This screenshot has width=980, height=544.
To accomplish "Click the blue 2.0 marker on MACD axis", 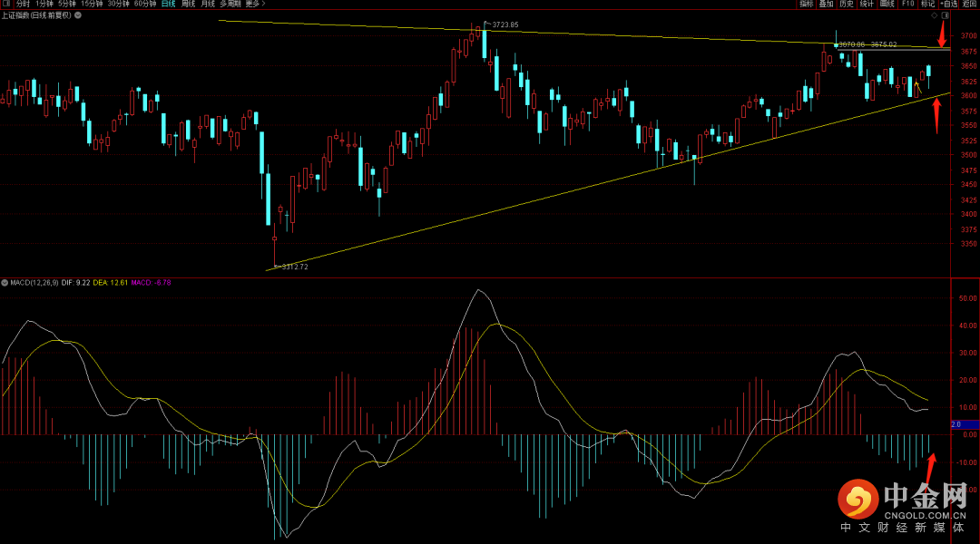I will (x=962, y=424).
